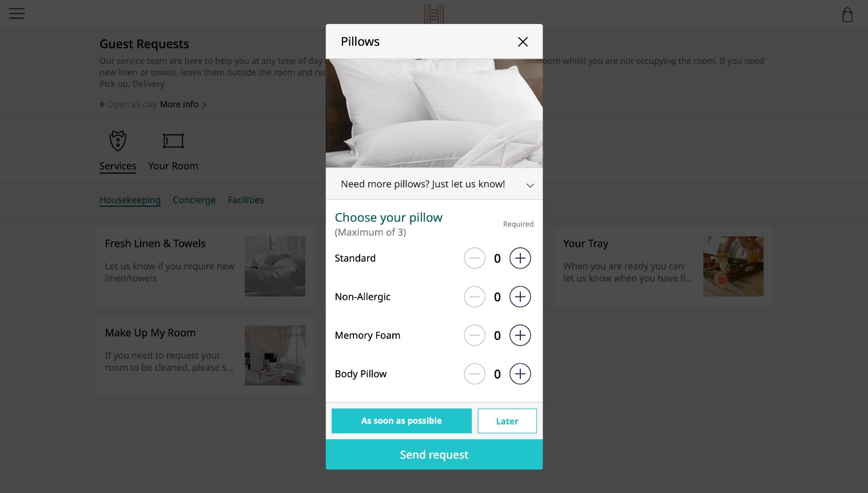This screenshot has height=493, width=868.
Task: Select 'As soon as possible' timing
Action: click(x=401, y=421)
